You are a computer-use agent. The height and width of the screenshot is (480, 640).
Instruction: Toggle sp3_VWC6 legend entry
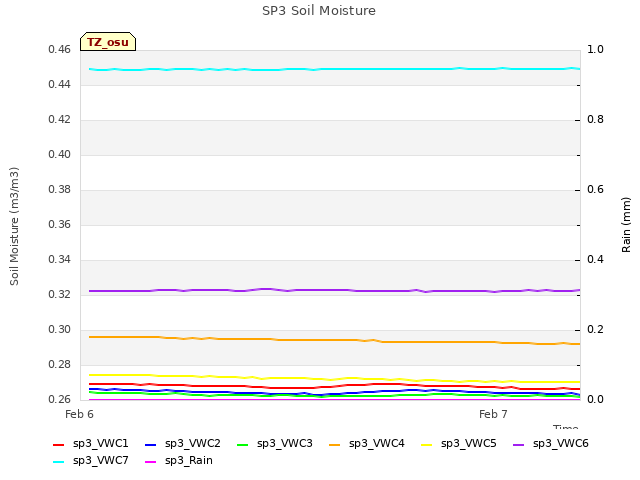pos(551,444)
